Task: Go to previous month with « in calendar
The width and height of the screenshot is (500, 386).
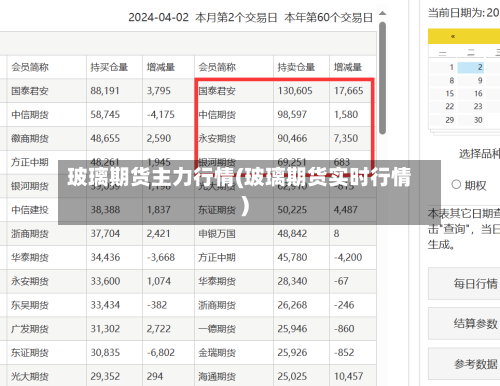Action: [453, 36]
